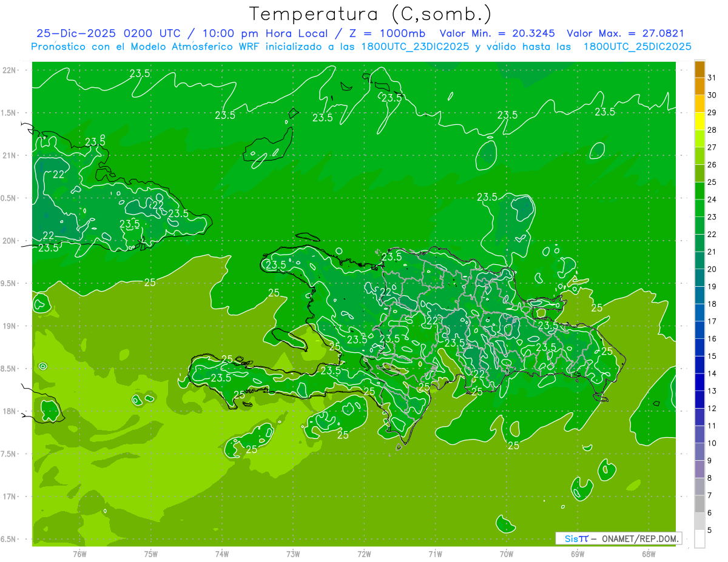Click the 18N latitude axis label
The image size is (728, 562).
point(8,411)
